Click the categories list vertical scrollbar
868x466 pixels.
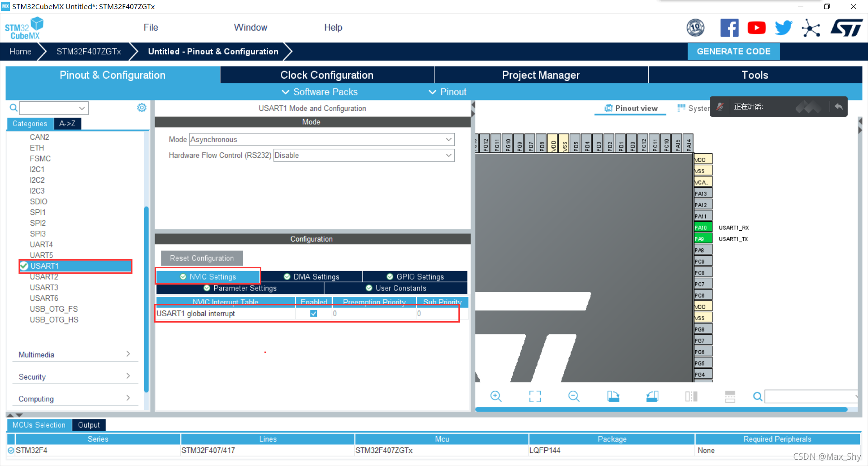click(x=146, y=299)
